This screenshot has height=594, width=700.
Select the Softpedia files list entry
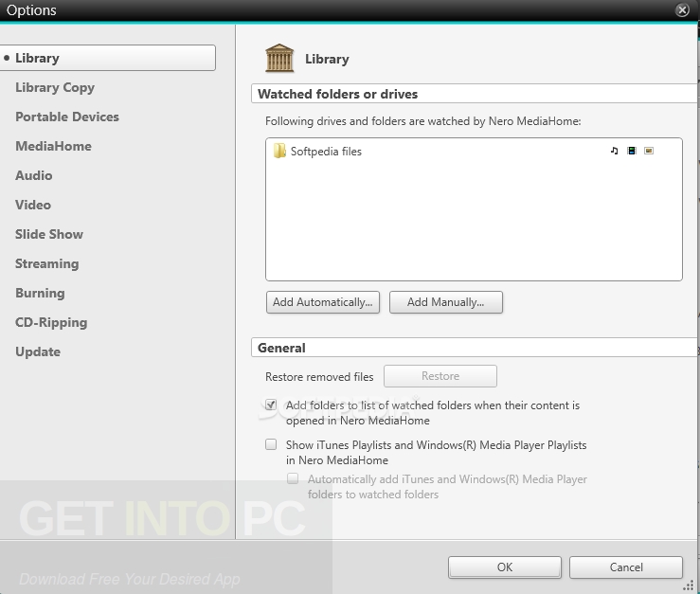(x=327, y=152)
